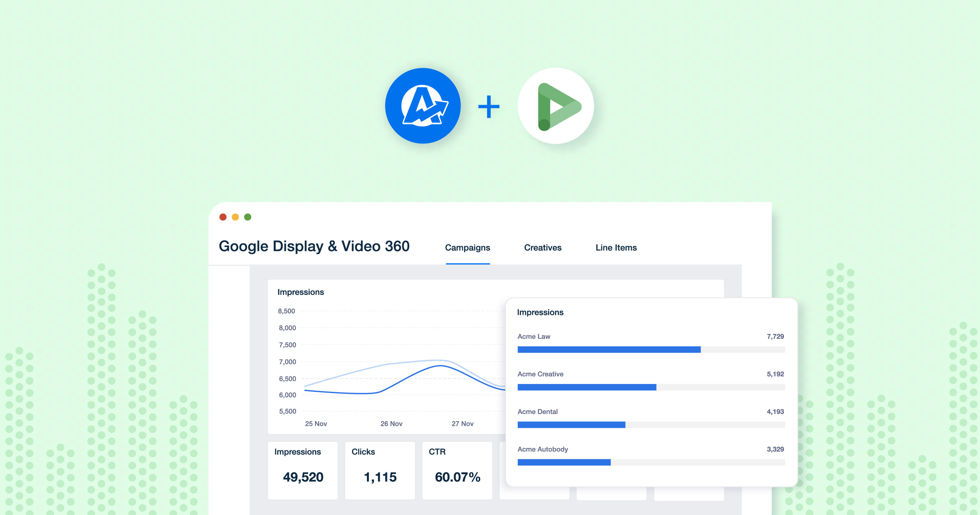Image resolution: width=980 pixels, height=515 pixels.
Task: Click the Impressions line chart title
Action: click(x=301, y=292)
